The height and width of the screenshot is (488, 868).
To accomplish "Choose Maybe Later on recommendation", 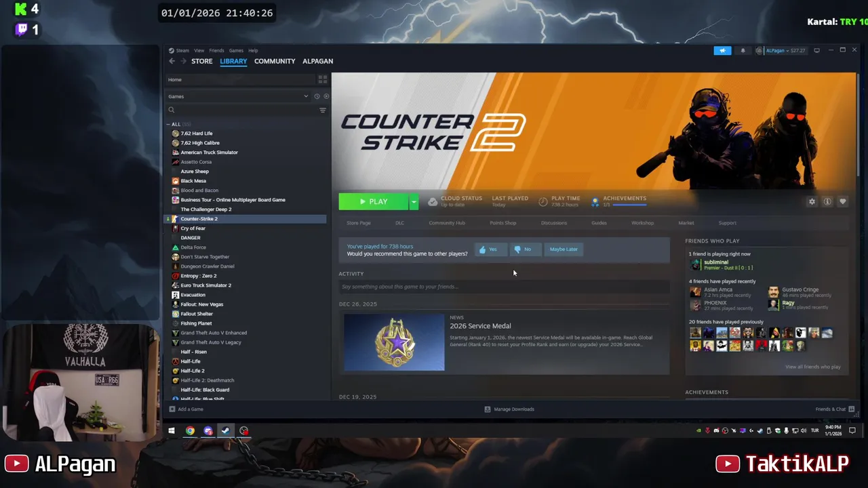I will pyautogui.click(x=564, y=249).
